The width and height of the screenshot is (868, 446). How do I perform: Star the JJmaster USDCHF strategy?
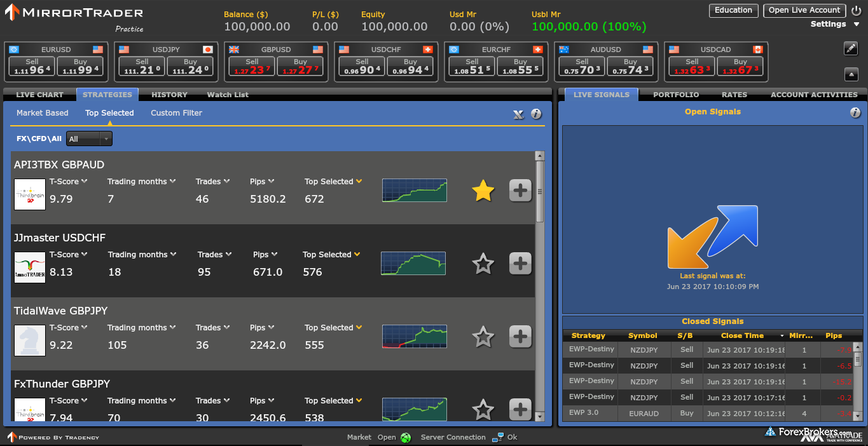click(x=483, y=264)
